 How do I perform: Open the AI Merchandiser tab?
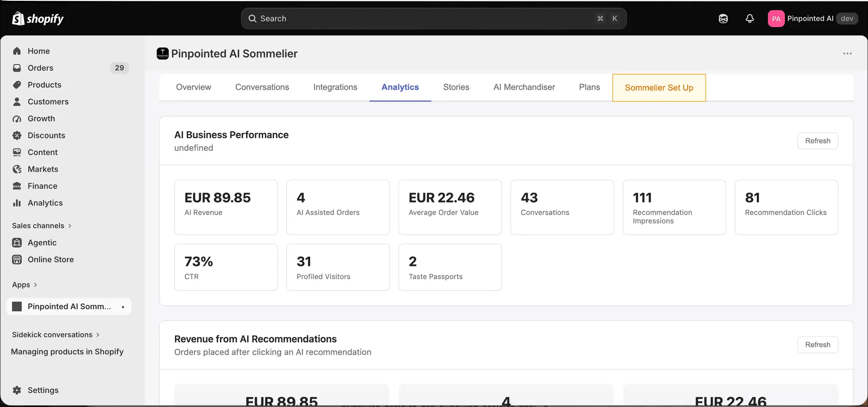pyautogui.click(x=524, y=87)
